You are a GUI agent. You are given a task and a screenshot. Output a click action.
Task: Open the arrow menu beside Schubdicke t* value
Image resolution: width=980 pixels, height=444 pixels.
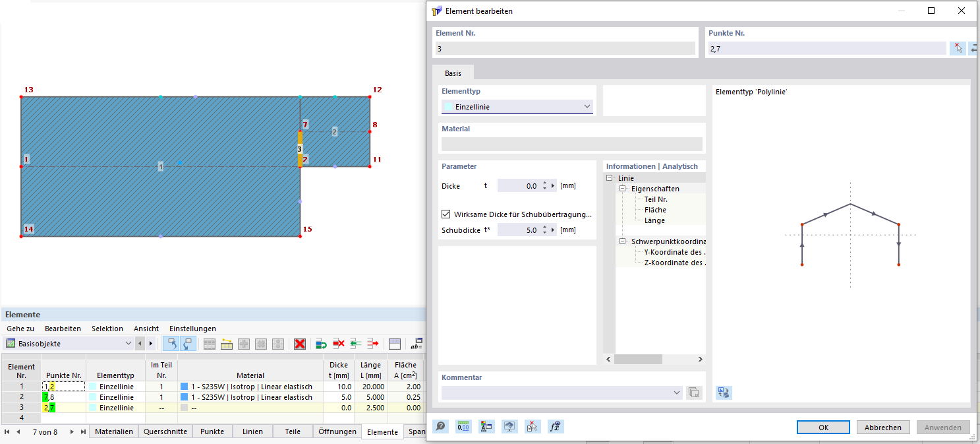(553, 230)
